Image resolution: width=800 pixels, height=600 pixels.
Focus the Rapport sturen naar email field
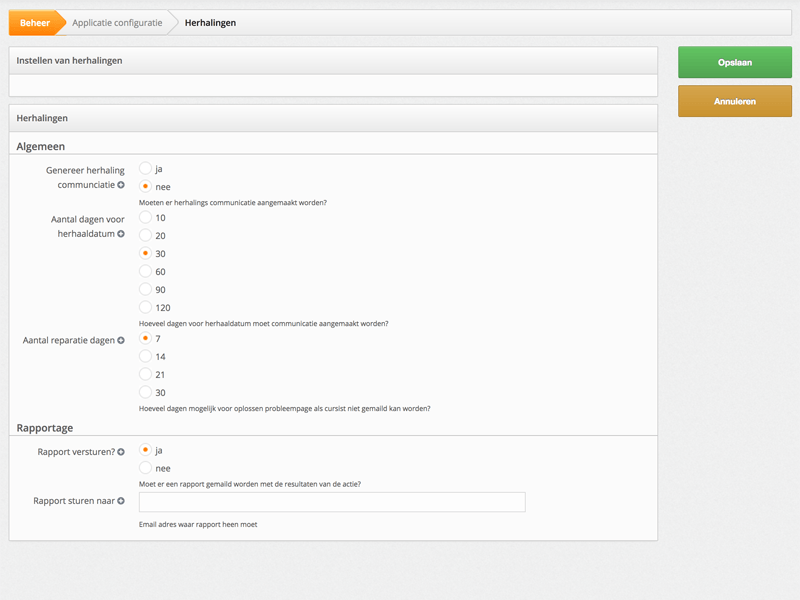[332, 502]
